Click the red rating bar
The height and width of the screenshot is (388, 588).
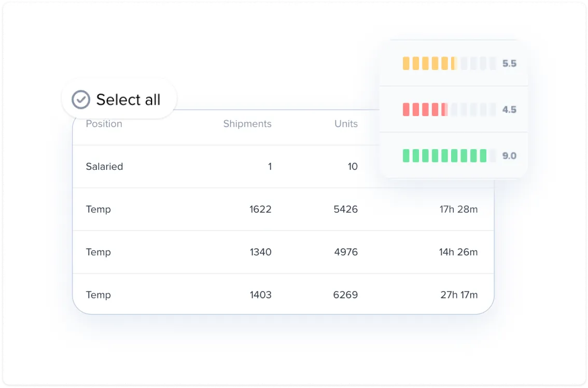449,109
